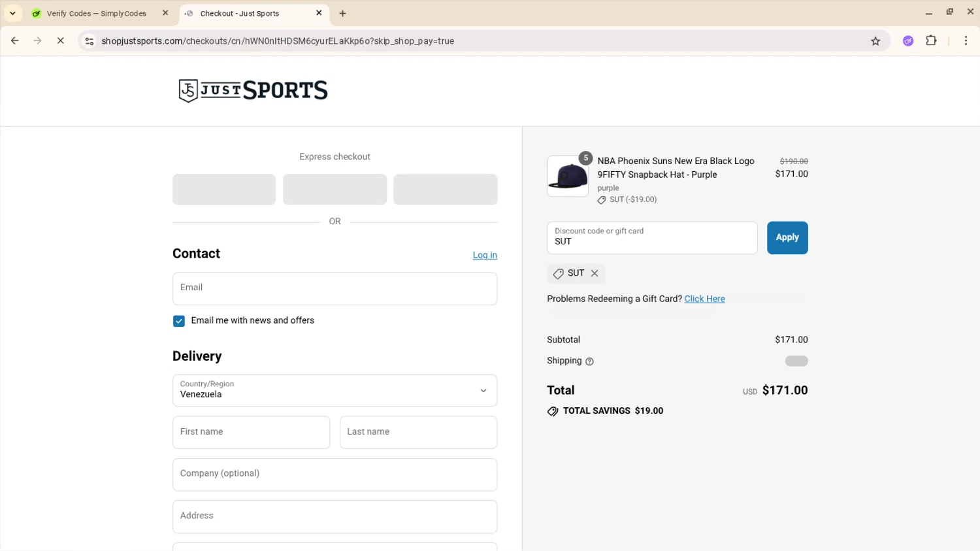
Task: Expand Country/Region dropdown showing Venezuela
Action: [x=335, y=390]
